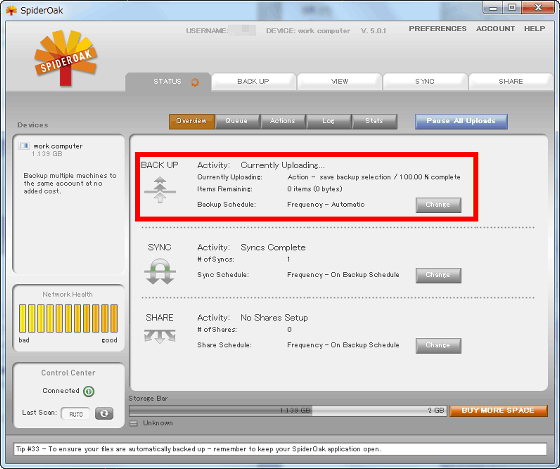560x469 pixels.
Task: Click 'Currently Uploading...' activity text
Action: point(282,165)
